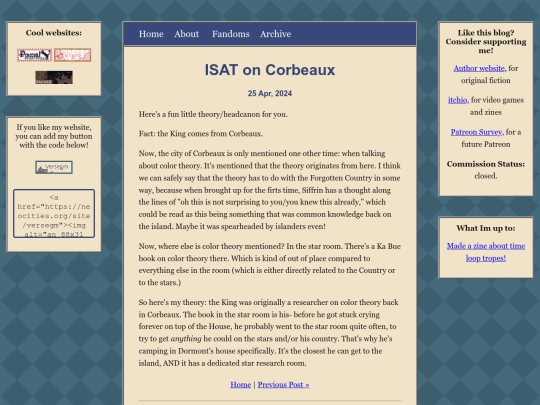
Task: Open the Archive page
Action: click(x=276, y=34)
